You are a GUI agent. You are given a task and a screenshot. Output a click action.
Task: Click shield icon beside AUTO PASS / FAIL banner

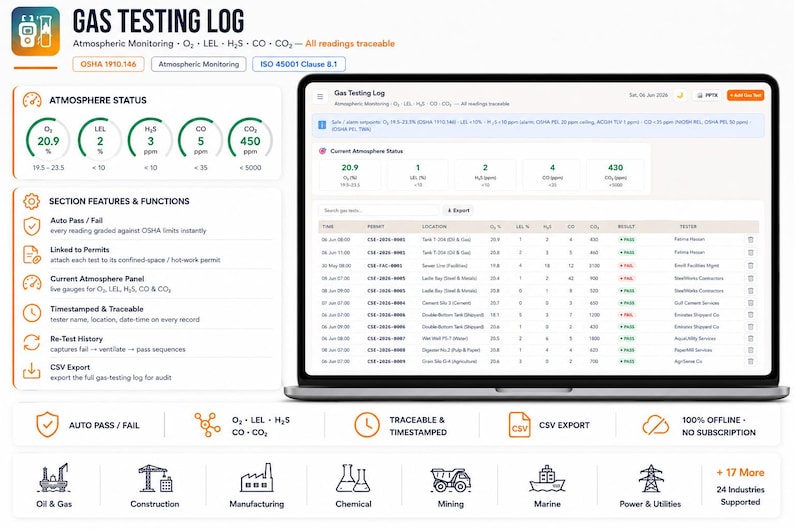[x=47, y=424]
